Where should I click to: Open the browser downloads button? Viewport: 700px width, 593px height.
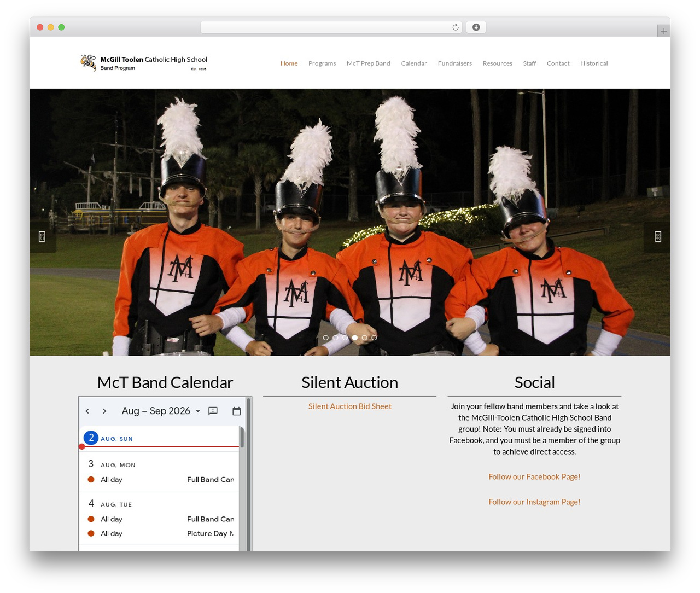tap(476, 27)
